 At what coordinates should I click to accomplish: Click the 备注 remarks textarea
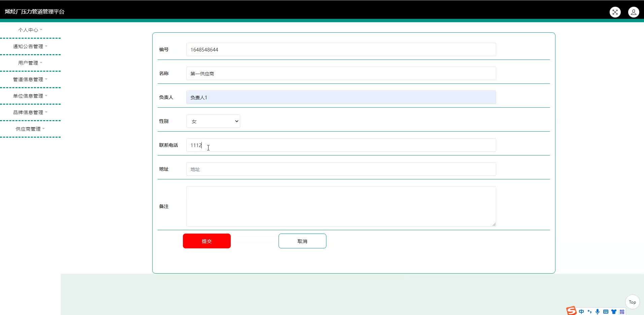click(341, 206)
